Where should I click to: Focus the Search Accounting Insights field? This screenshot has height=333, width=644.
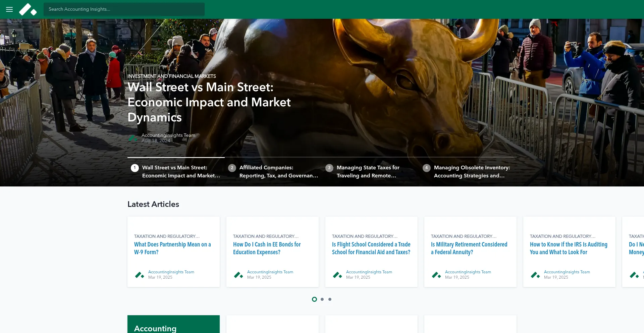pyautogui.click(x=124, y=9)
